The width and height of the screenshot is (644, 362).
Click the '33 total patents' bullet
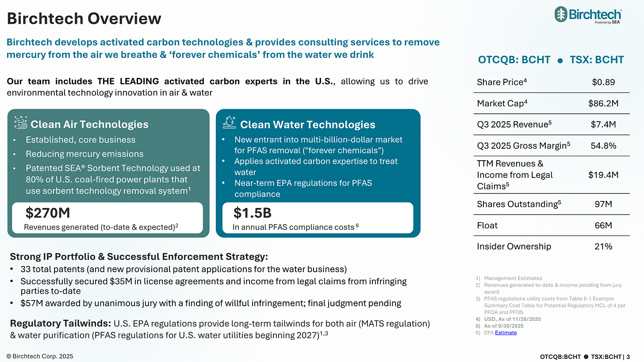[x=184, y=269]
